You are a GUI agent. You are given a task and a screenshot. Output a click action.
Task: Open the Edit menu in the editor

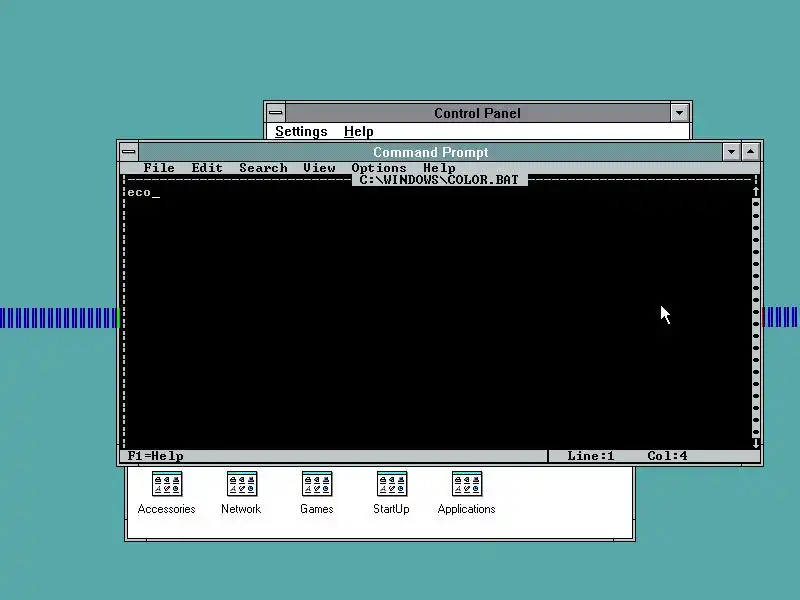[207, 168]
